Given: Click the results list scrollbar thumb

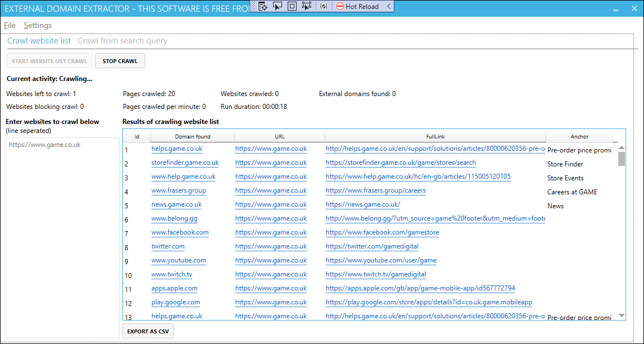Looking at the screenshot, I should coord(622,159).
